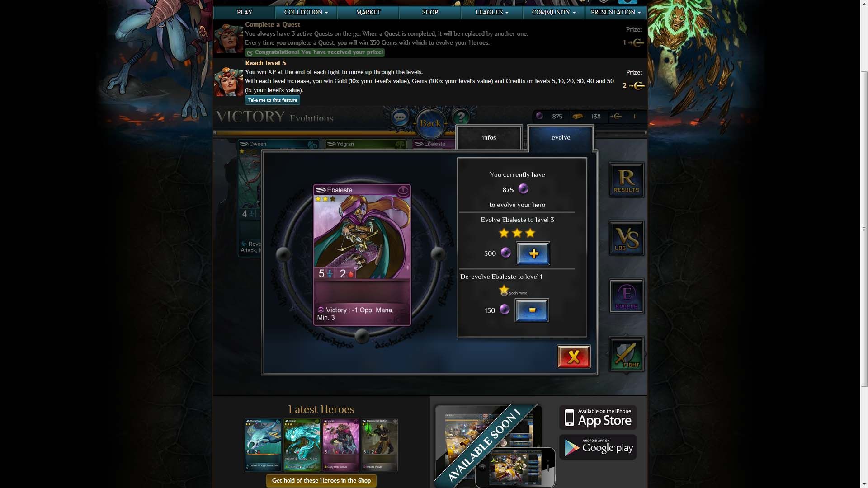Open the App Store download badge
The image size is (868, 488).
(598, 418)
